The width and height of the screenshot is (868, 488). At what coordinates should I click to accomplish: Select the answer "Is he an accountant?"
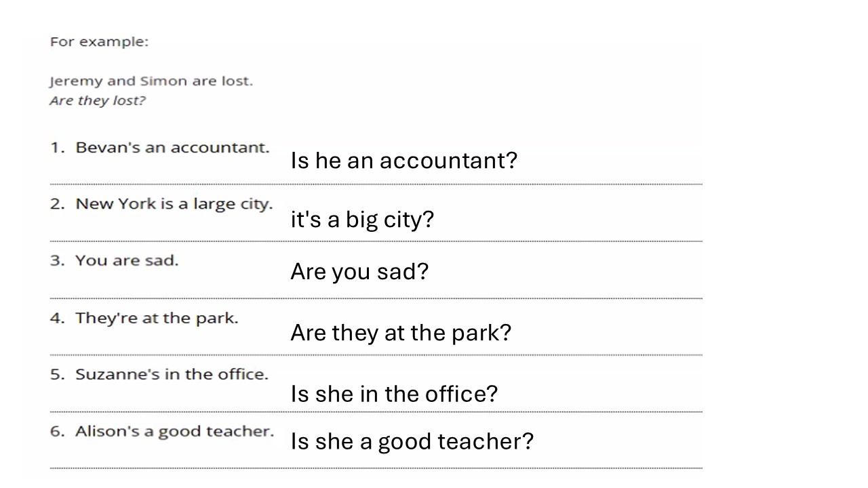(x=403, y=161)
